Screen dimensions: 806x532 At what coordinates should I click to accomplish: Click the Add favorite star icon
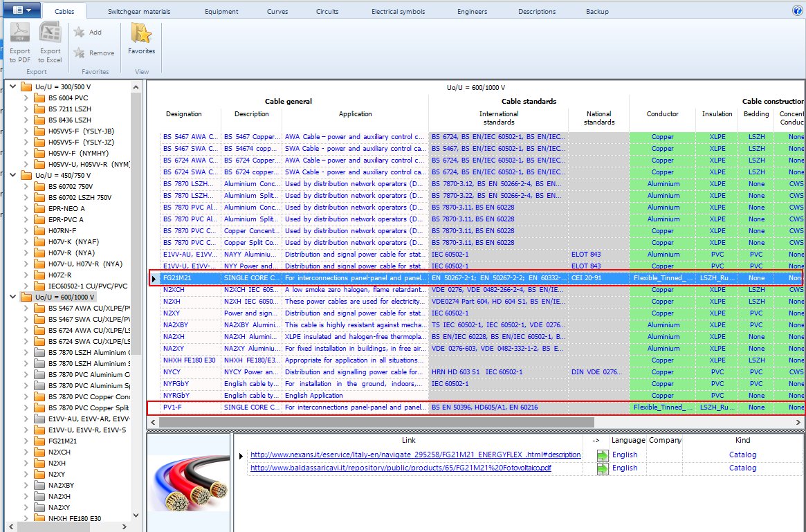coord(80,33)
